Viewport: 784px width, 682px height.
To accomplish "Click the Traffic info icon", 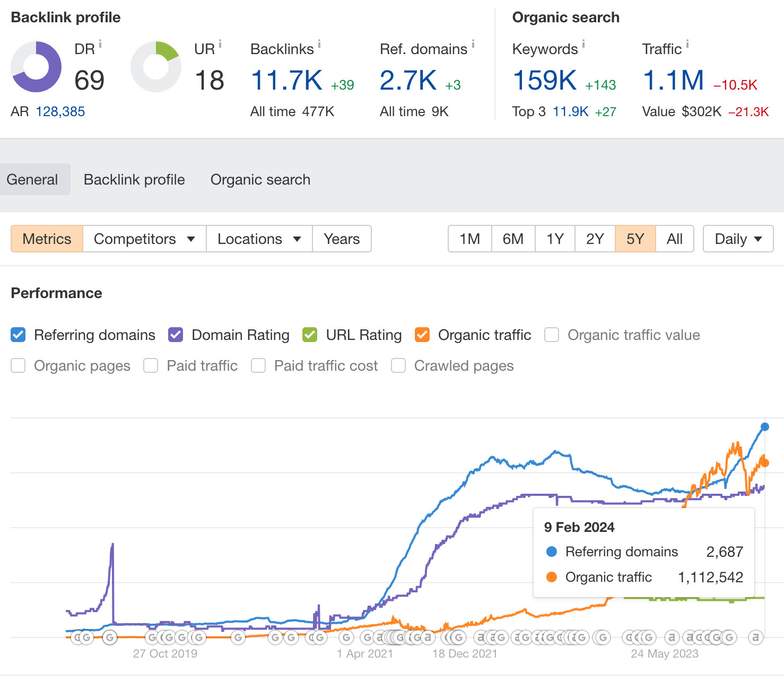I will pyautogui.click(x=687, y=45).
